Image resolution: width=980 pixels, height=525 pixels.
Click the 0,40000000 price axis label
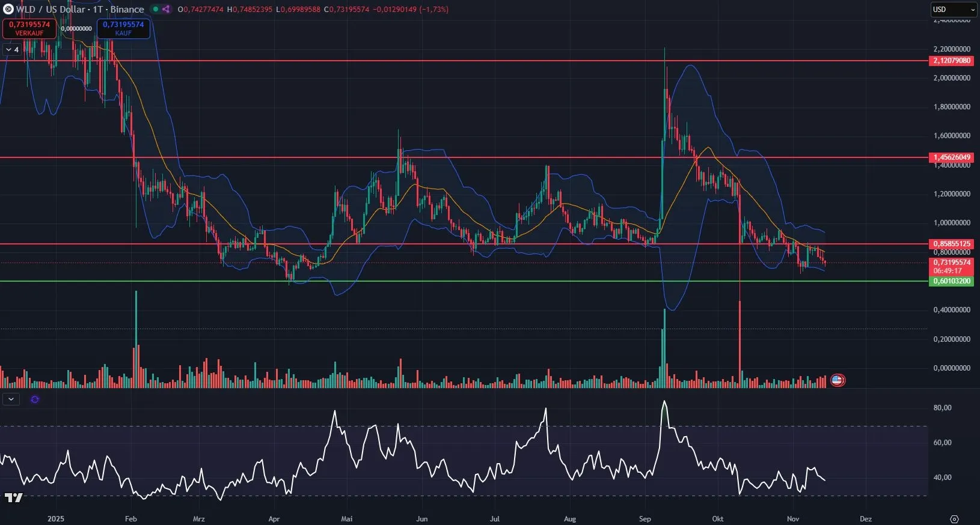[952, 310]
